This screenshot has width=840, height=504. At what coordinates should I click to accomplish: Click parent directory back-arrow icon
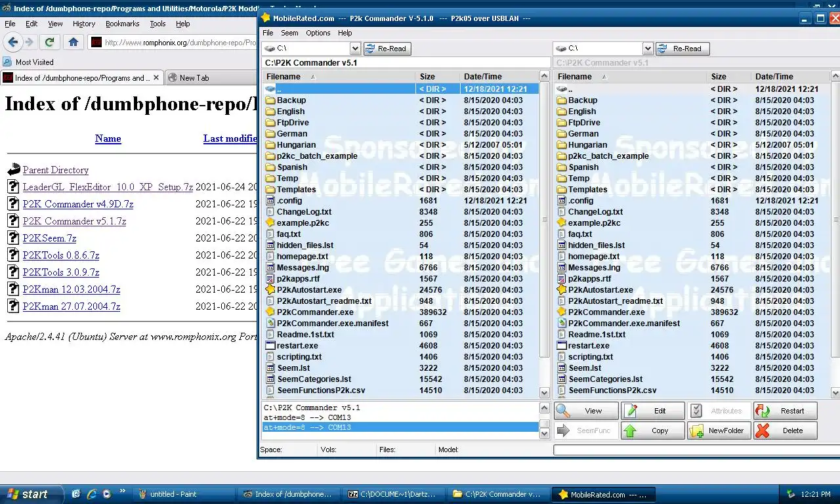[x=14, y=170]
